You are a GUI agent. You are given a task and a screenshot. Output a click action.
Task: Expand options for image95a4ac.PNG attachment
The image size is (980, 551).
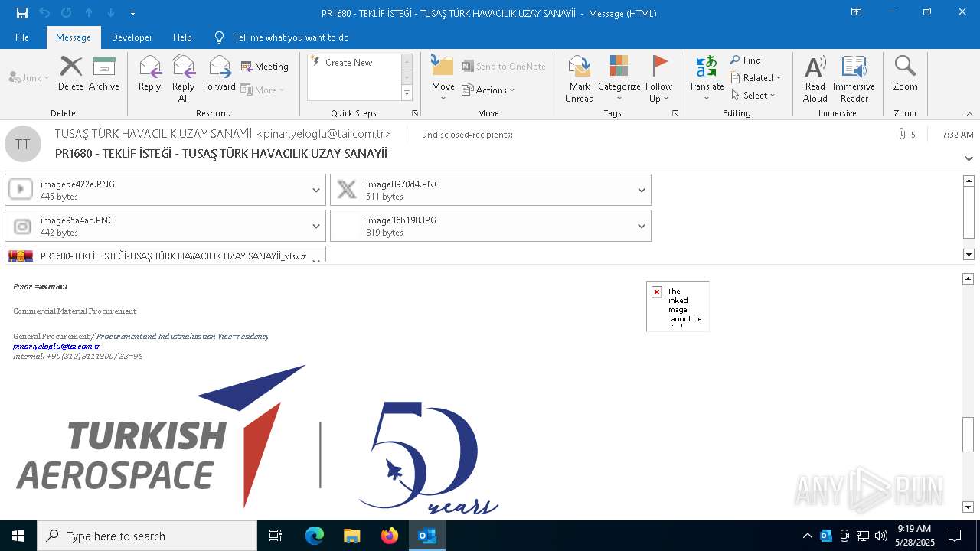point(315,226)
